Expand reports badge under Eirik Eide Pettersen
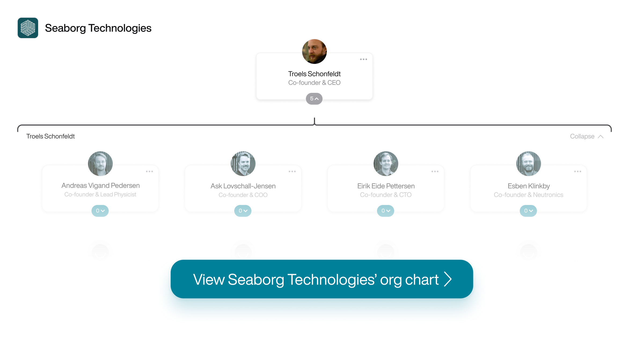Image resolution: width=644 pixels, height=337 pixels. coord(386,211)
